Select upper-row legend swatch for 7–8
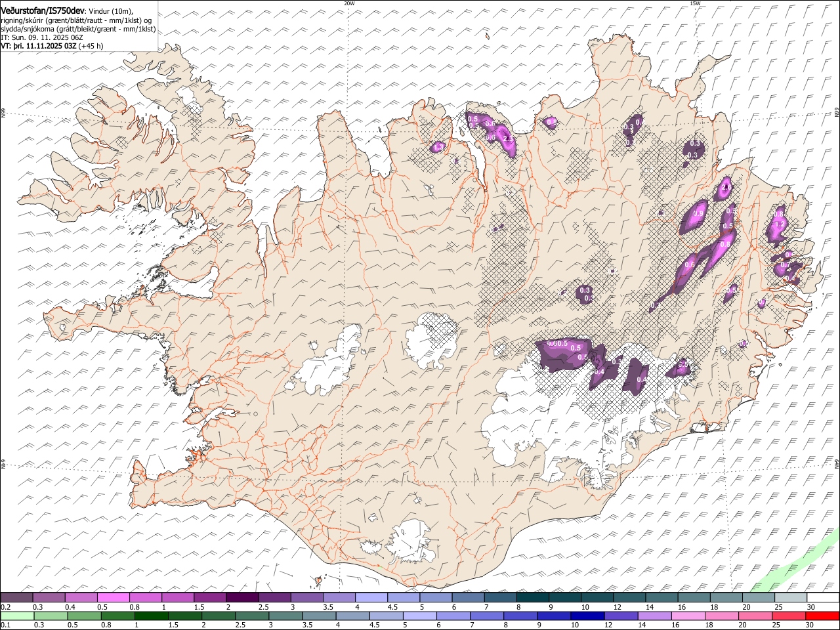Image resolution: width=840 pixels, height=630 pixels. 499,598
